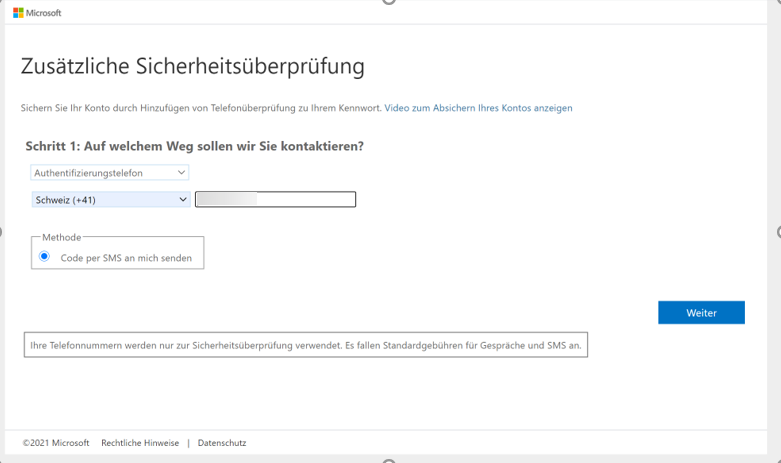Click the phone number input field
Image resolution: width=781 pixels, height=463 pixels.
click(x=275, y=200)
